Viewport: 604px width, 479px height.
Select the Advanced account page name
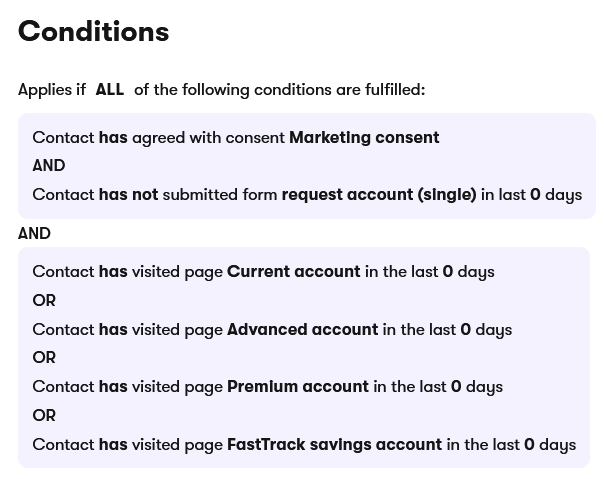[302, 330]
